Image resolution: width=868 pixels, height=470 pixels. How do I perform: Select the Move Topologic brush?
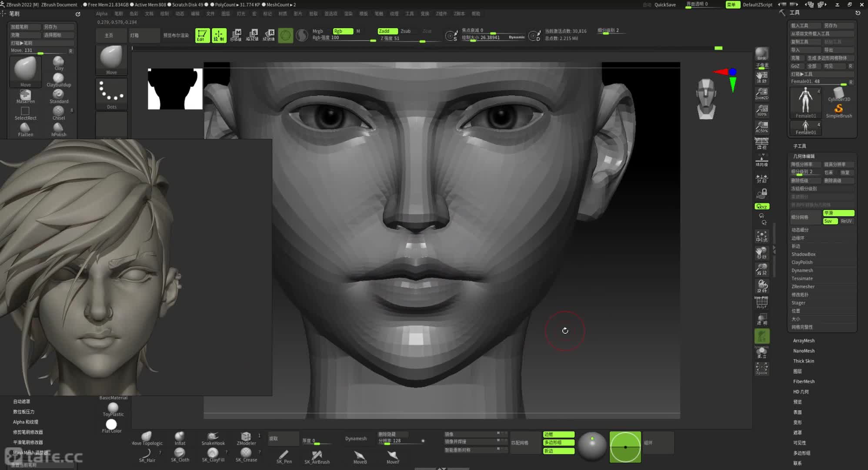point(147,438)
